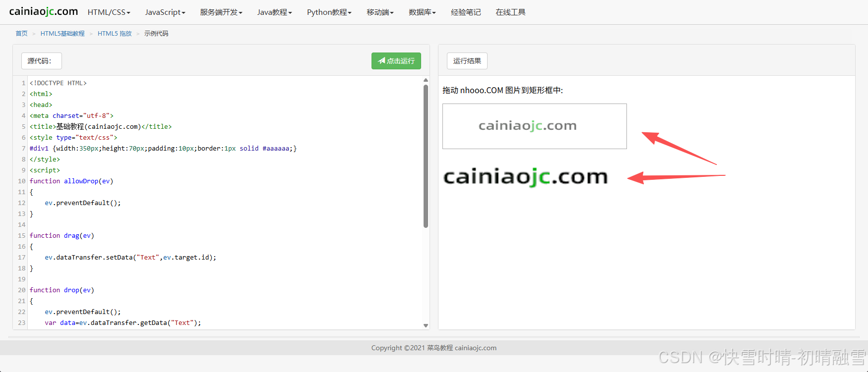This screenshot has height=372, width=868.
Task: Expand the Java教程 dropdown menu
Action: [275, 12]
